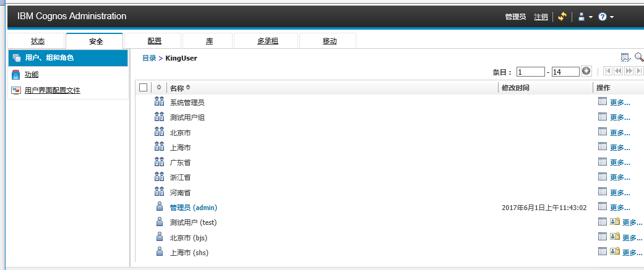Click the user icon beside 上海市 (shs)
Image resolution: width=644 pixels, height=270 pixels.
coord(160,251)
